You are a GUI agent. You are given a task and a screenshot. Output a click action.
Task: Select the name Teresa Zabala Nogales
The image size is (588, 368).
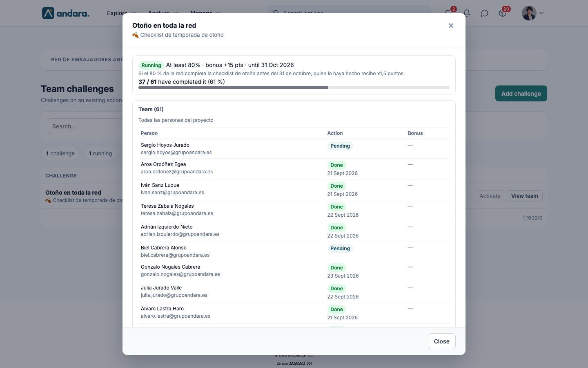pos(167,206)
